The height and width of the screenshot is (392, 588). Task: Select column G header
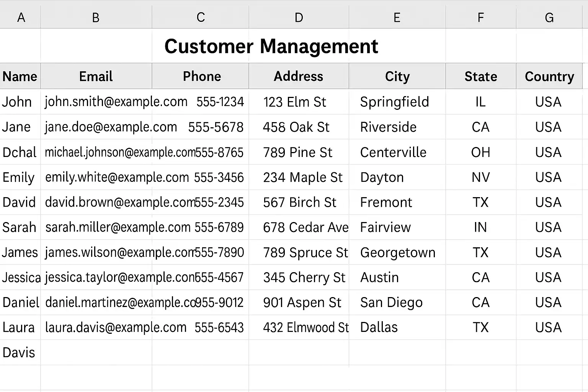coord(549,18)
